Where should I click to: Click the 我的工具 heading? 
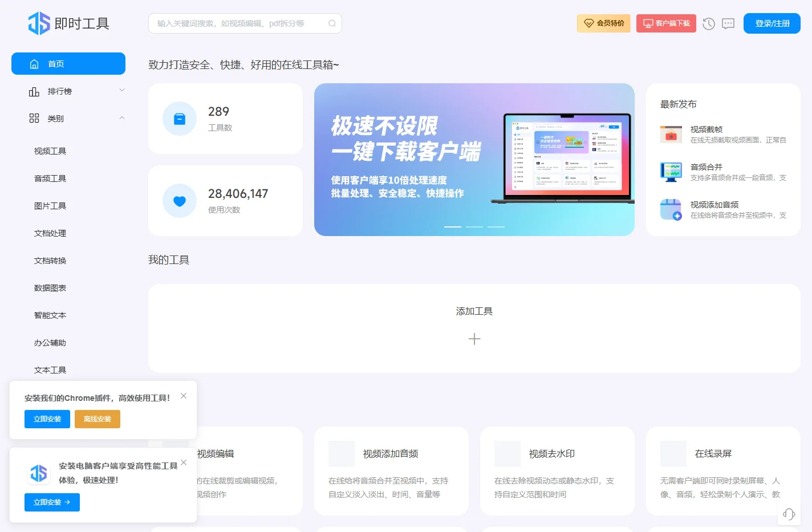point(169,260)
